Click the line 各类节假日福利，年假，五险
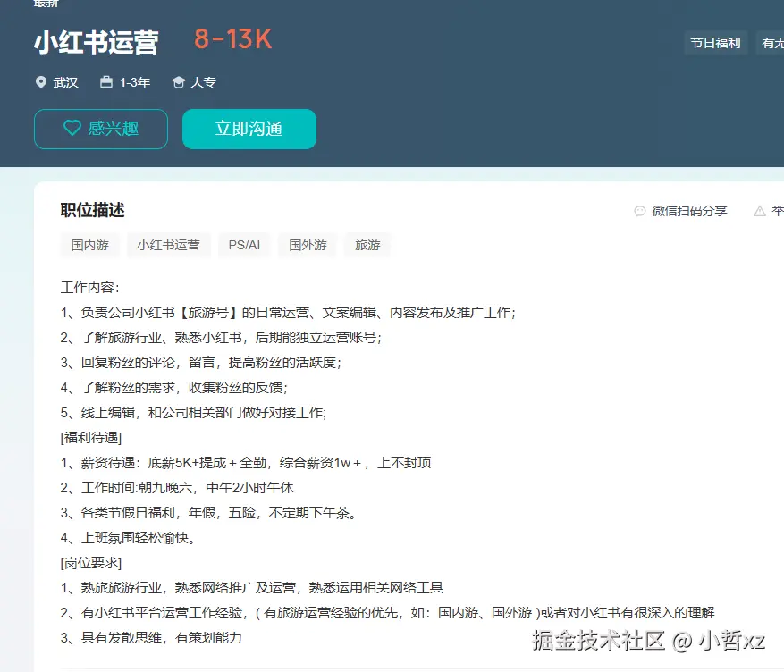 [x=208, y=513]
